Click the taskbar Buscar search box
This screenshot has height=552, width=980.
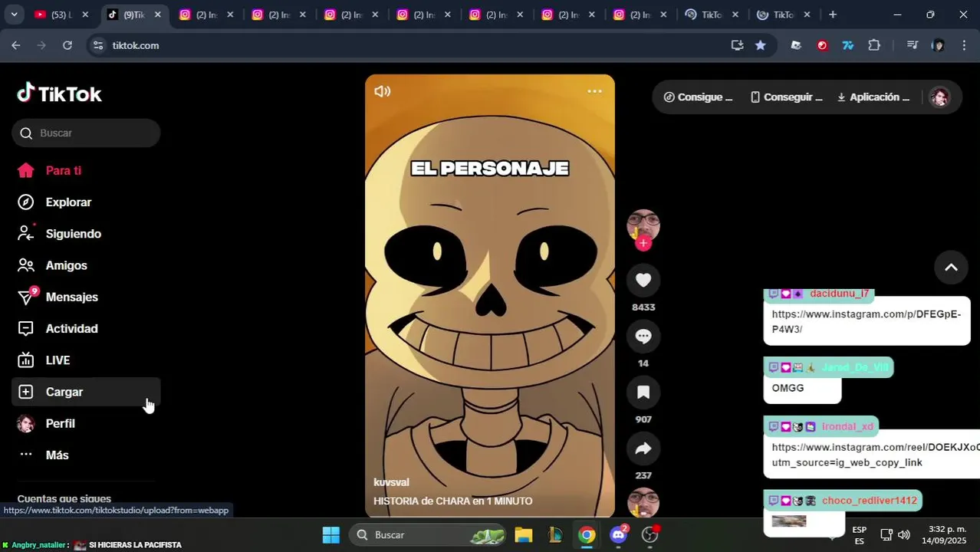coord(429,535)
